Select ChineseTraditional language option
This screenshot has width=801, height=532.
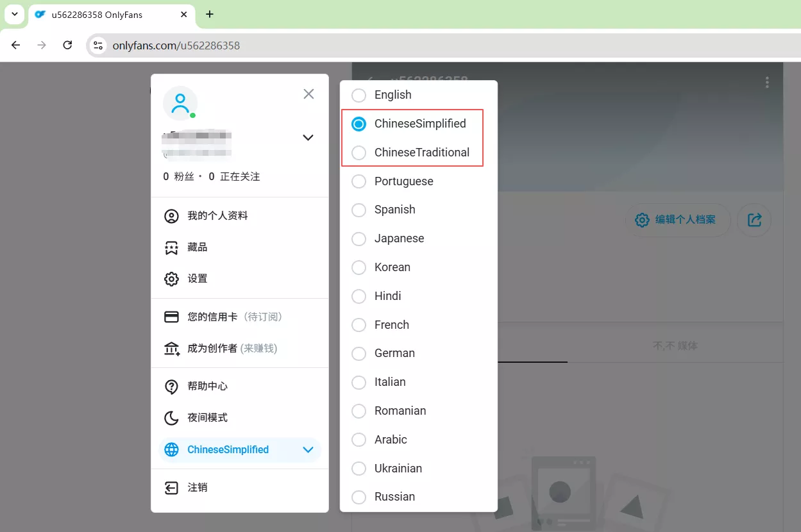[x=358, y=153]
